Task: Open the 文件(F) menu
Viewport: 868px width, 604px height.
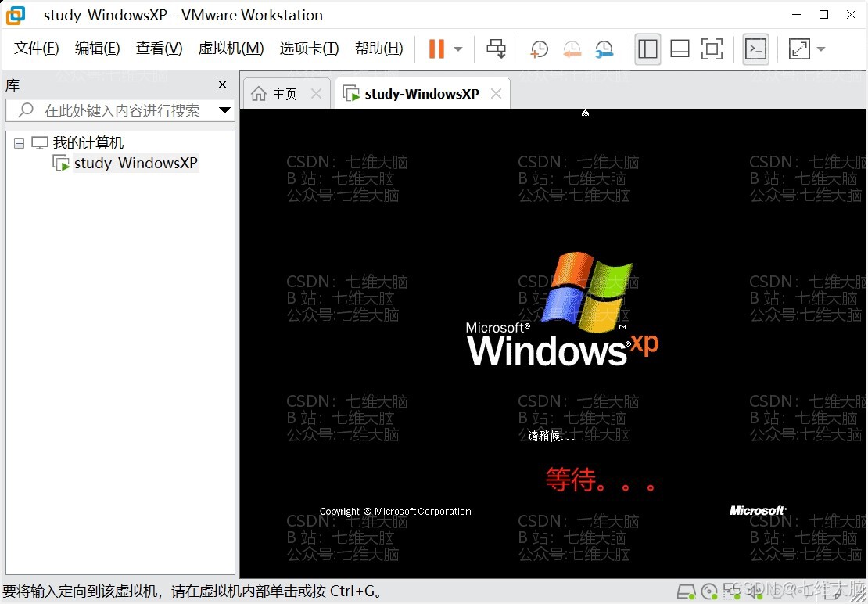Action: point(36,49)
